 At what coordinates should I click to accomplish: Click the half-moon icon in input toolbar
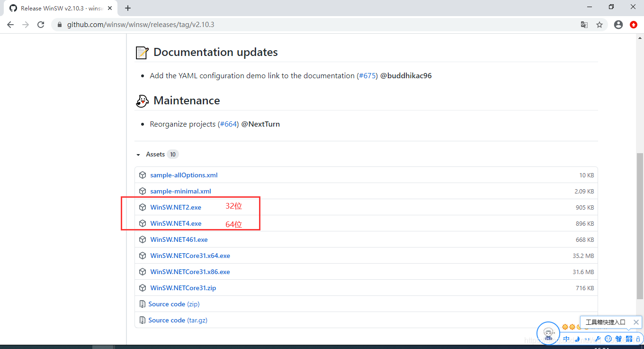coord(577,339)
